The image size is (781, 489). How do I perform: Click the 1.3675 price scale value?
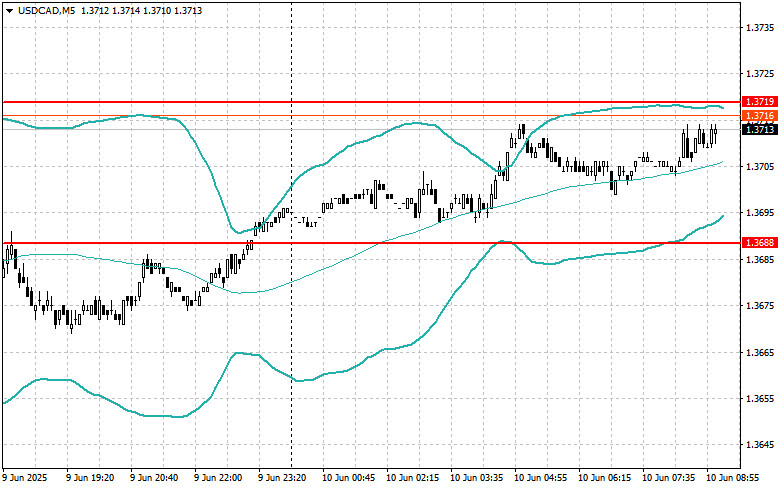(761, 306)
